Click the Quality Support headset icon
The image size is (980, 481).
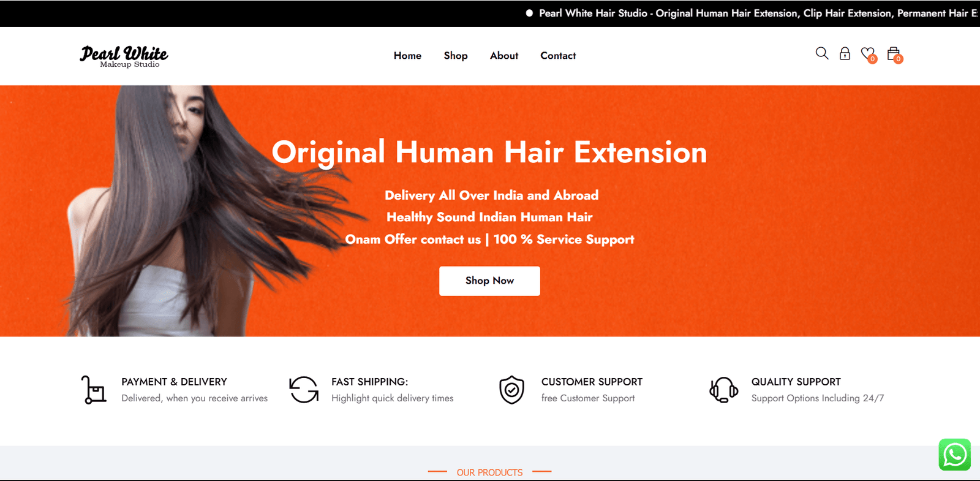click(x=723, y=390)
